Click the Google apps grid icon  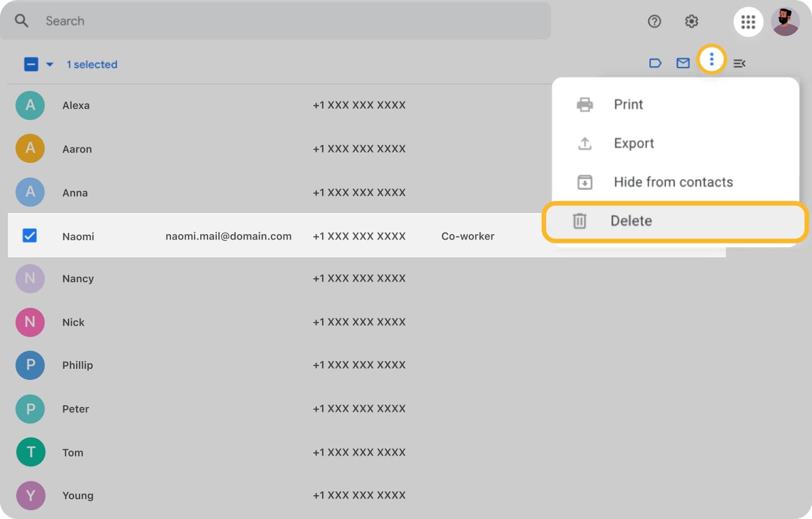click(x=748, y=22)
